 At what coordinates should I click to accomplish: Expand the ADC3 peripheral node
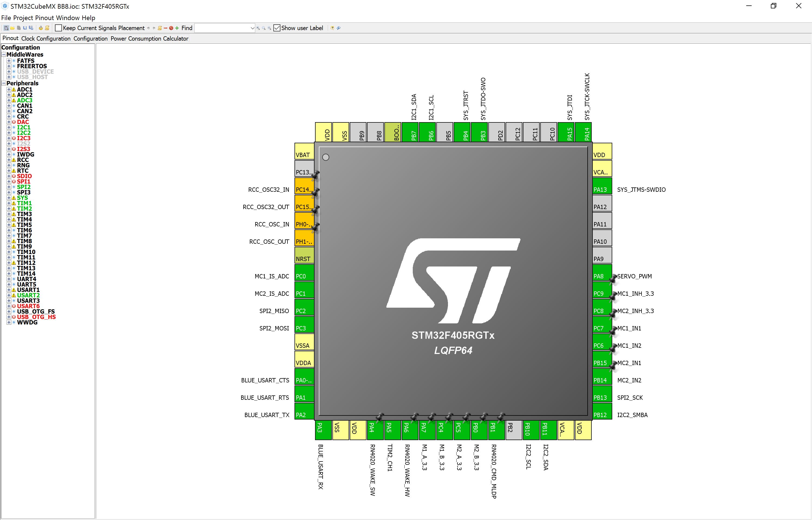point(9,100)
